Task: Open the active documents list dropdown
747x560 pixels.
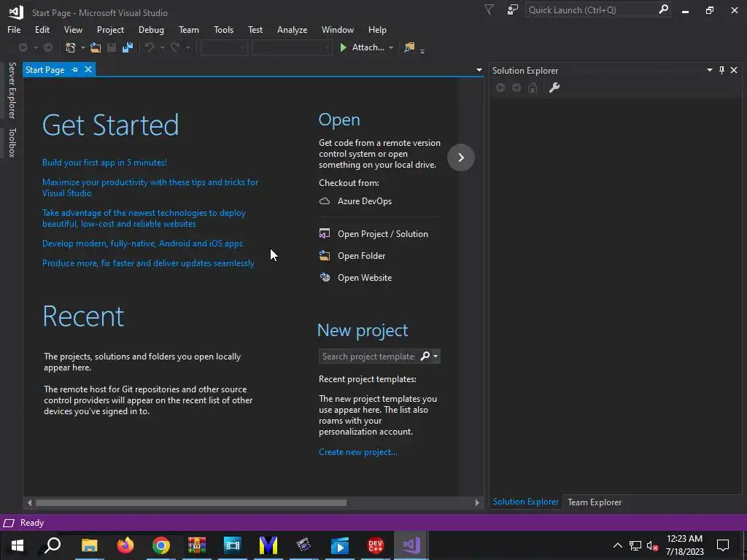Action: (479, 70)
